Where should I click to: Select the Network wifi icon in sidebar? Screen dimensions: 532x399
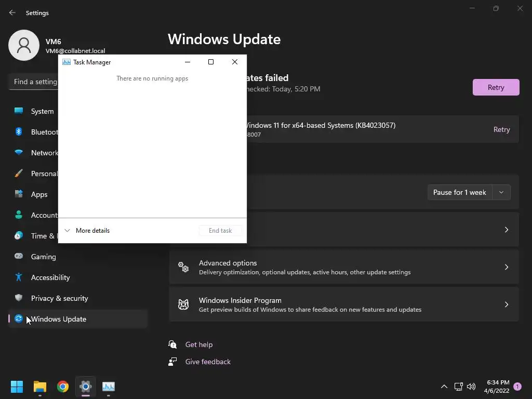coord(19,153)
